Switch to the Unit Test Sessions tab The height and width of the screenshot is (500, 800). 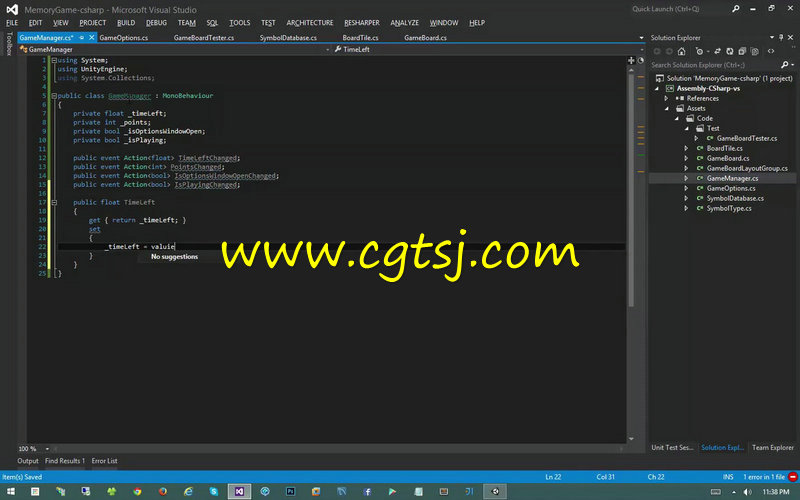(672, 447)
